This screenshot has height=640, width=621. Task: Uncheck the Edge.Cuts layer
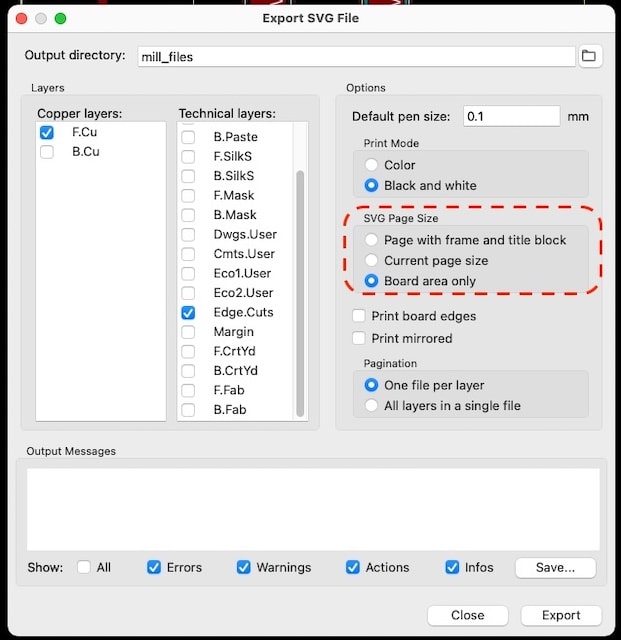(188, 313)
